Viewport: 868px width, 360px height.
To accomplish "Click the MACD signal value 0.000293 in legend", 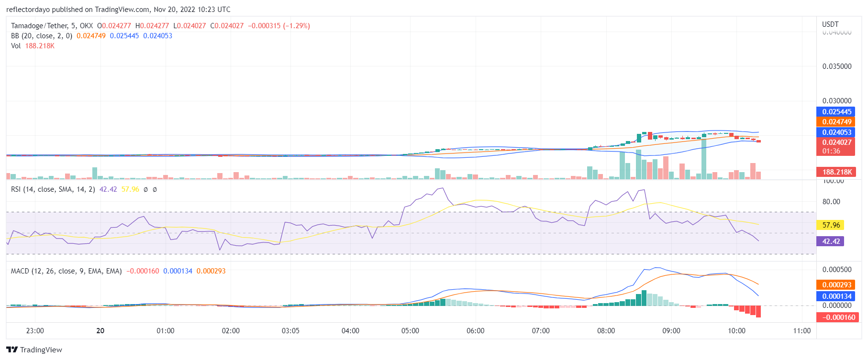I will click(211, 271).
